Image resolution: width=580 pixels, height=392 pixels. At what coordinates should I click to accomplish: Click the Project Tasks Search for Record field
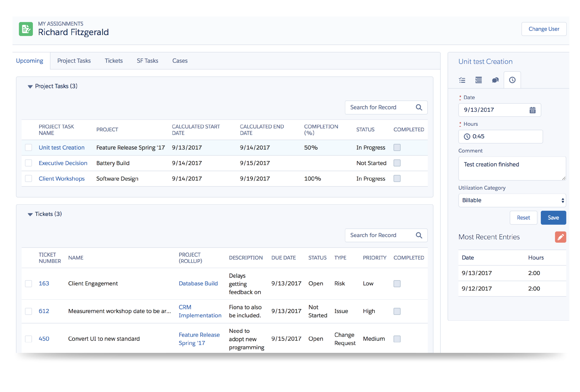tap(386, 108)
